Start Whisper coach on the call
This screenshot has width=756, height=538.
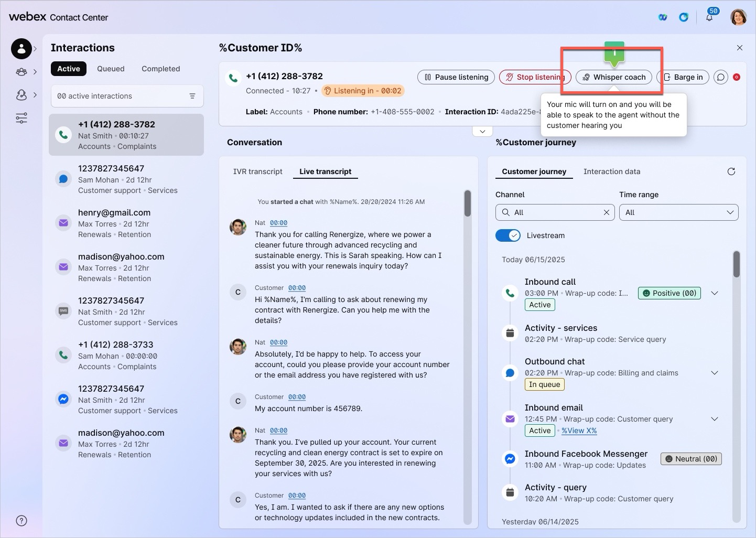[614, 77]
